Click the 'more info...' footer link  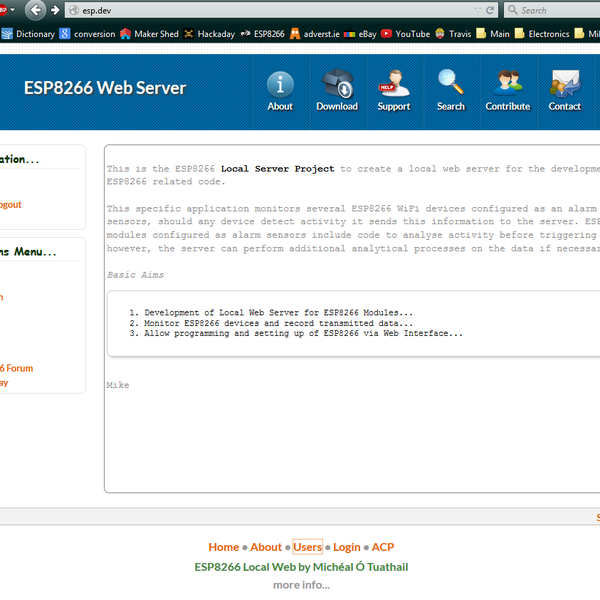pos(301,585)
